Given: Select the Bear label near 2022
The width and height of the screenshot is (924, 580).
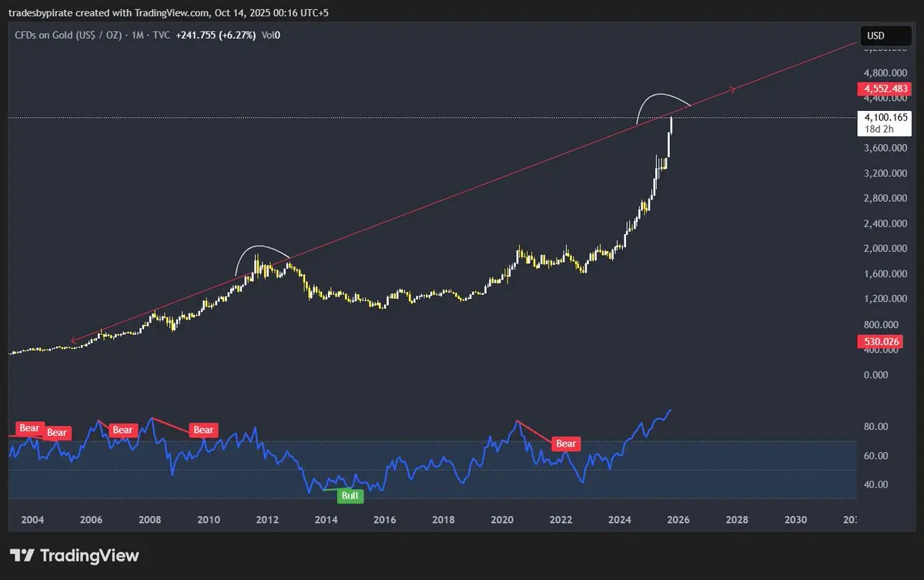Looking at the screenshot, I should coord(566,444).
